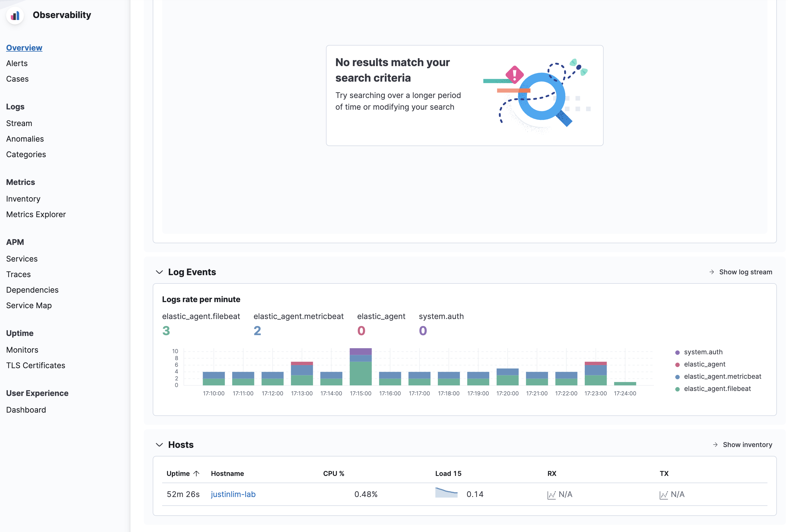Open the Service Map sidebar link
The height and width of the screenshot is (532, 788).
[x=29, y=305]
